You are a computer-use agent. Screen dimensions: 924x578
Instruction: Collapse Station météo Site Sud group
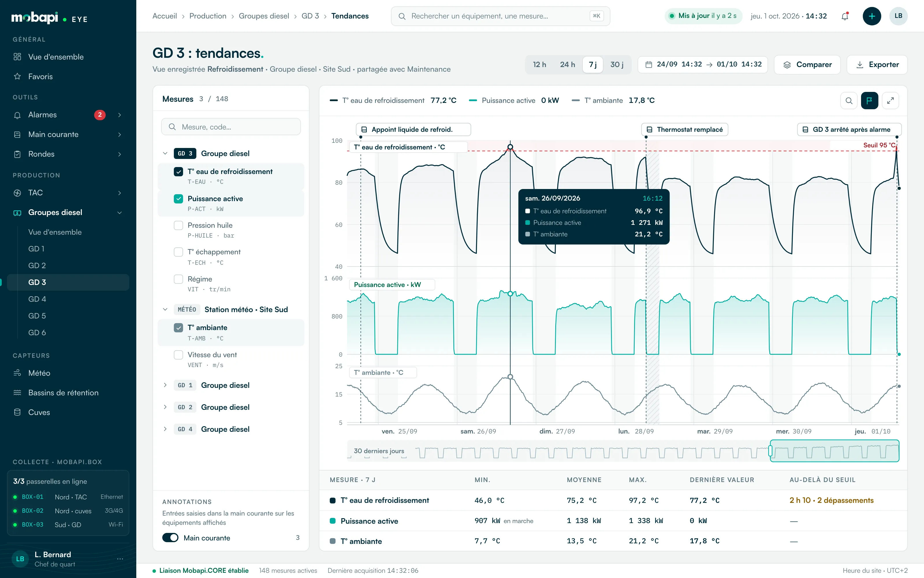(x=165, y=309)
